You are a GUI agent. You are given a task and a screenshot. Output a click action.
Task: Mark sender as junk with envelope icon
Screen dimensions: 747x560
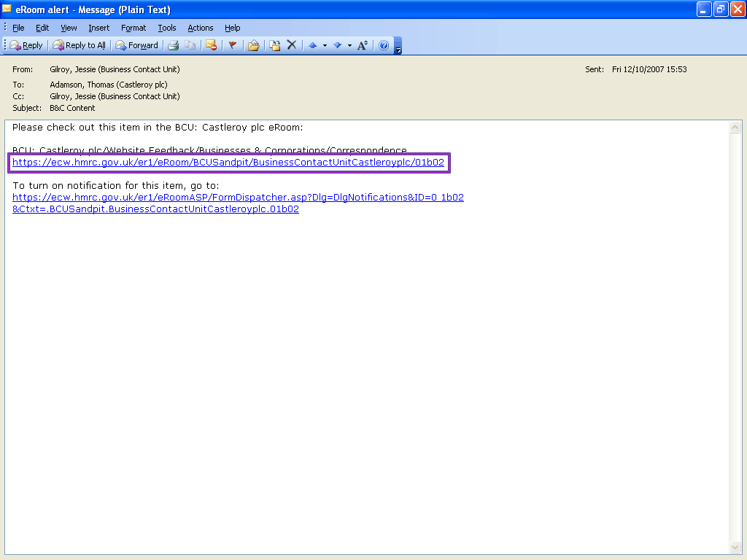[x=211, y=45]
